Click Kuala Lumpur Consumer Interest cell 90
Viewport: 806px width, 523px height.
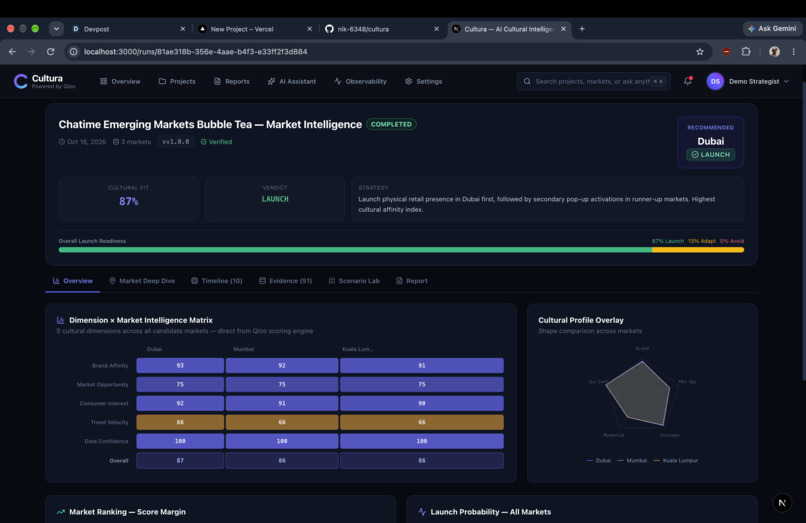point(422,403)
